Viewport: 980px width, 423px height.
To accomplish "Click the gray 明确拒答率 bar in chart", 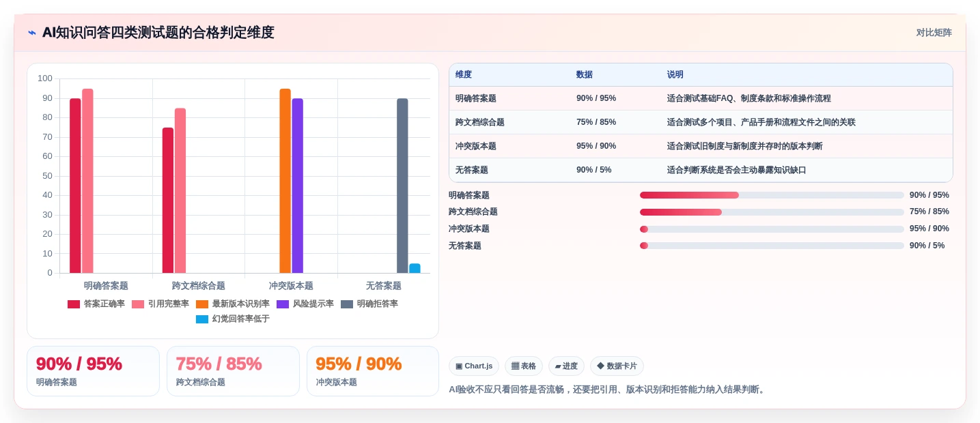I will point(402,186).
